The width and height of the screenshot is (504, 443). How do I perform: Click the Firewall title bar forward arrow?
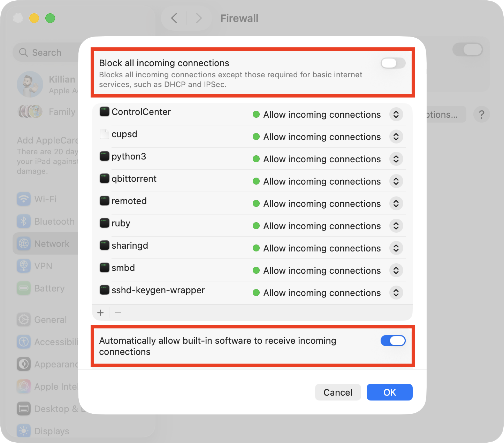199,18
